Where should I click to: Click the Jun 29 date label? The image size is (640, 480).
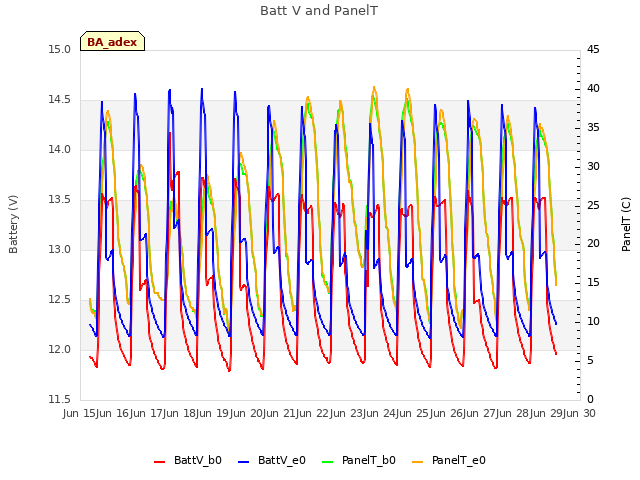547,413
